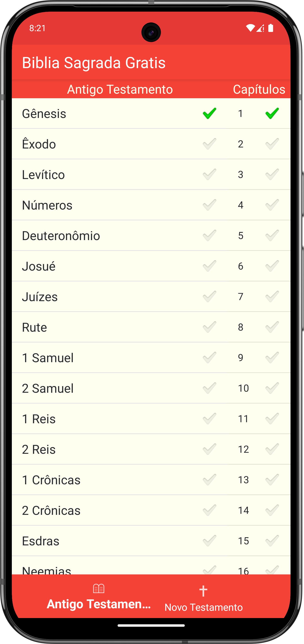Tap the open book icon in bottom bar
The width and height of the screenshot is (304, 644).
(98, 588)
